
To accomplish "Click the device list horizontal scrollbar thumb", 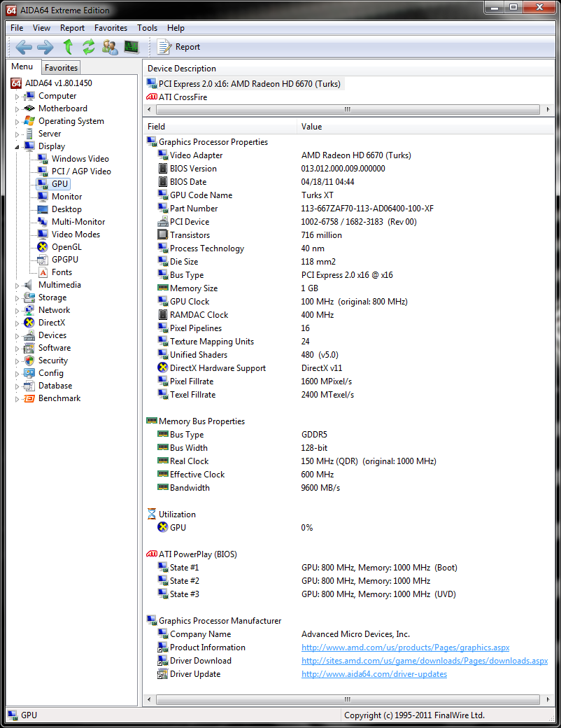I will (x=348, y=110).
